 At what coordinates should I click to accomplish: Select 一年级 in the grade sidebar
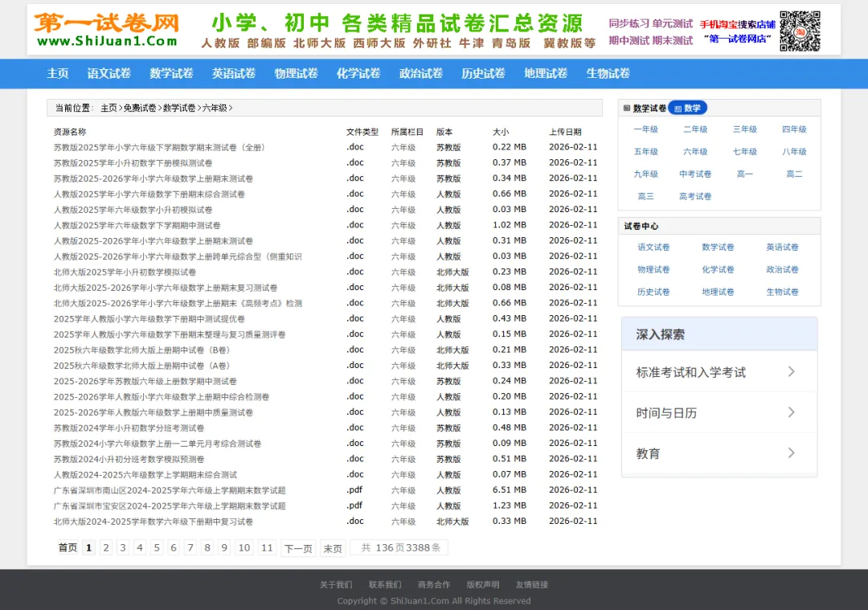(646, 129)
